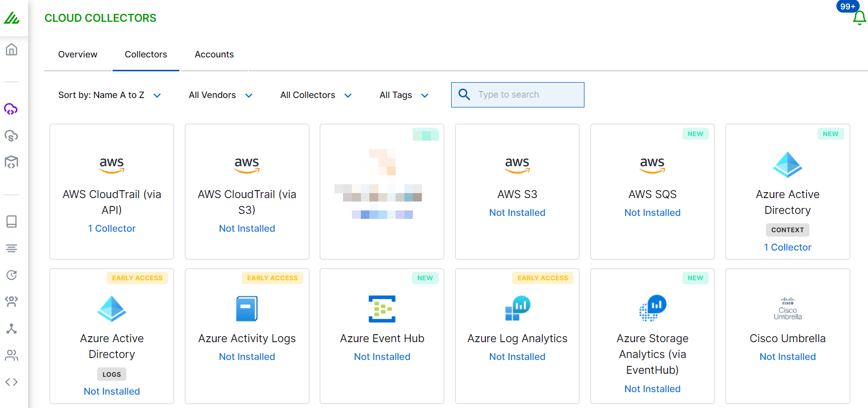Screen dimensions: 868x408
Task: Click the Azure Event Hub card title
Action: coord(382,338)
